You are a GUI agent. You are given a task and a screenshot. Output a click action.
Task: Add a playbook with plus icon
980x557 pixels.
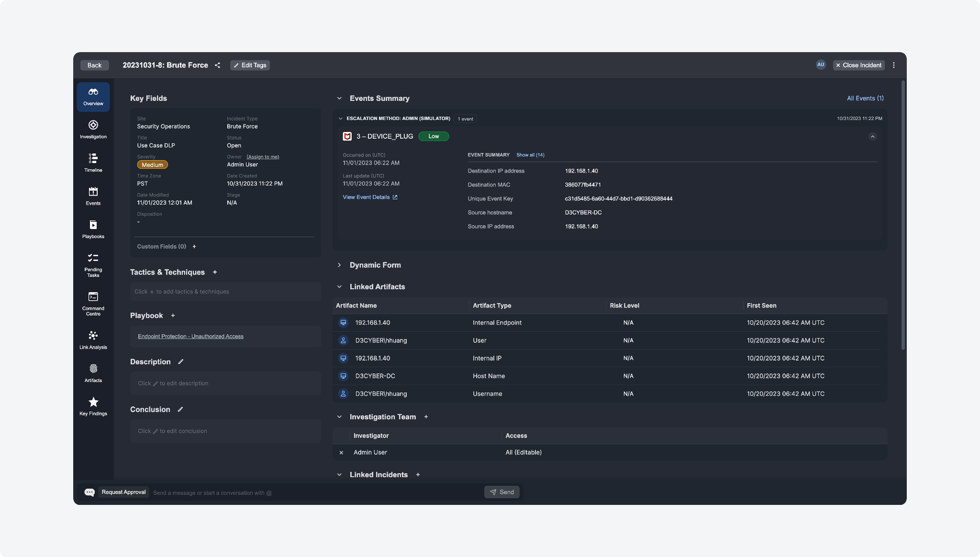173,316
